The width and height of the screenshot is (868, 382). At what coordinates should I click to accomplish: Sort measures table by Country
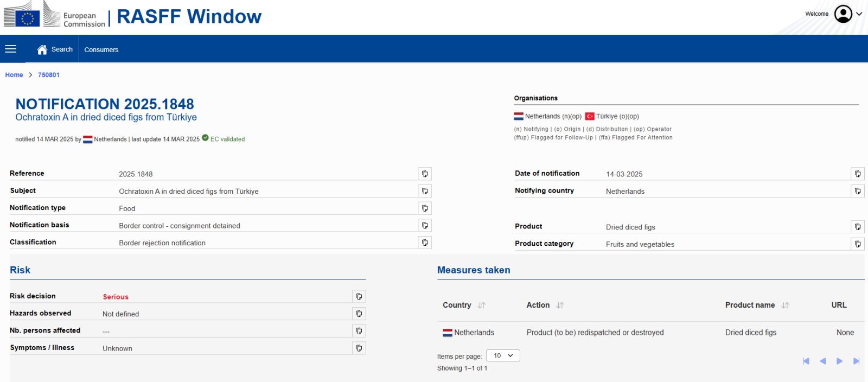(482, 305)
